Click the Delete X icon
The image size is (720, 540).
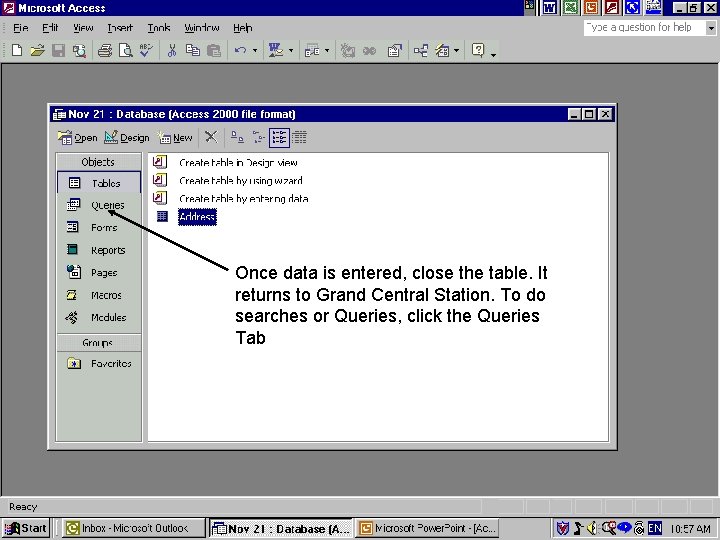(211, 137)
